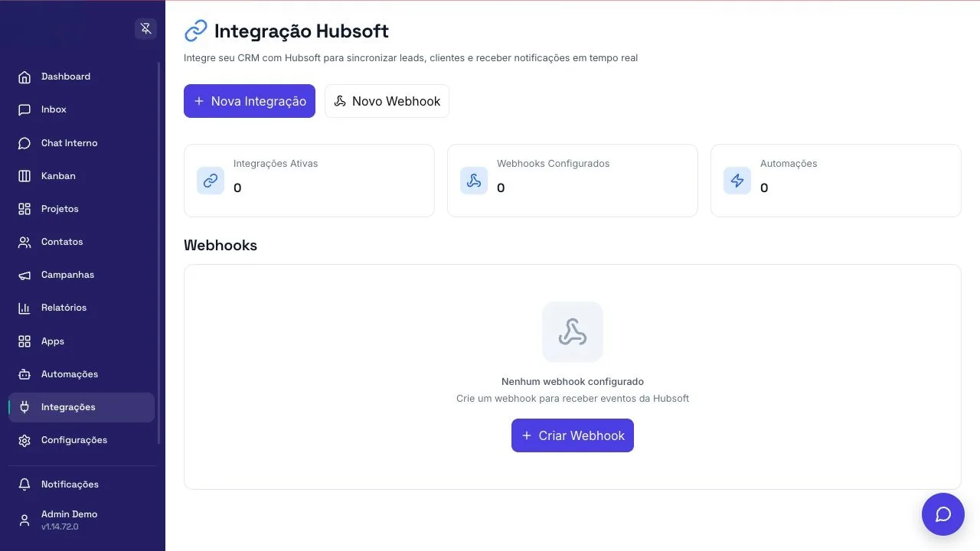Open the floating chat support bubble
The height and width of the screenshot is (551, 980).
tap(943, 514)
